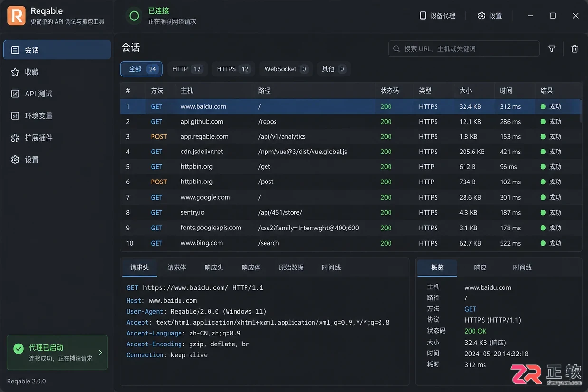Switch to the 响应体 tab
The height and width of the screenshot is (392, 588).
pyautogui.click(x=251, y=268)
